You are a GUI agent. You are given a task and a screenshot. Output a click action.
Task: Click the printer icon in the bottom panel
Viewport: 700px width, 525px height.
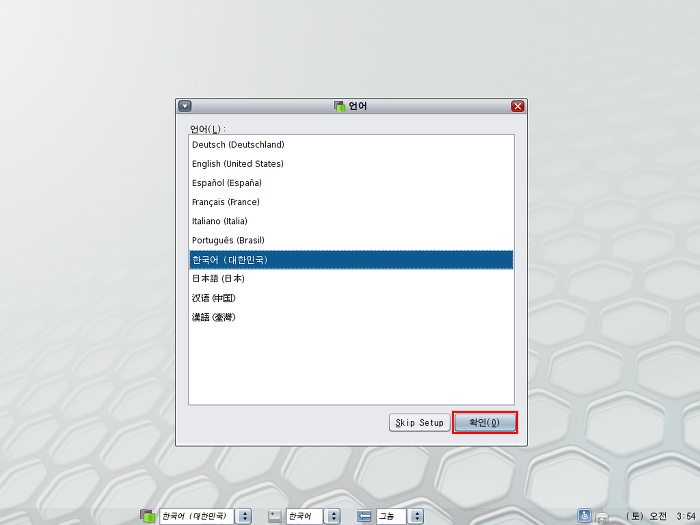[x=602, y=517]
